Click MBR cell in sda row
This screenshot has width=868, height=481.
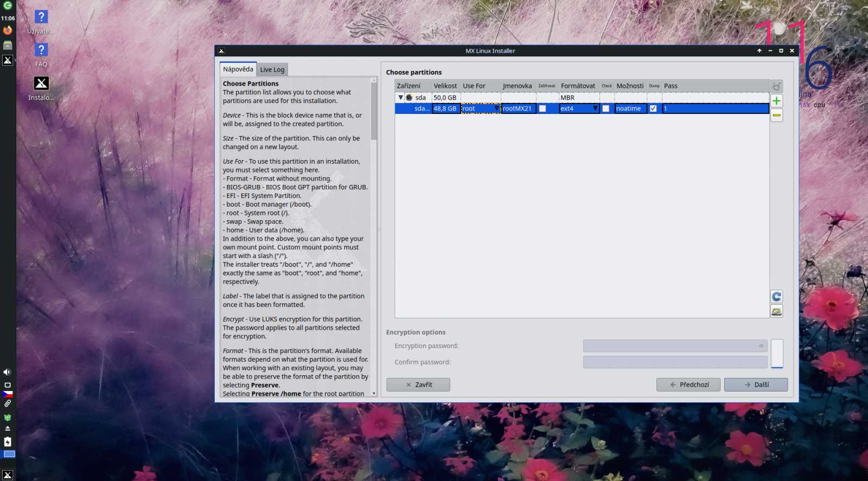pyautogui.click(x=578, y=98)
